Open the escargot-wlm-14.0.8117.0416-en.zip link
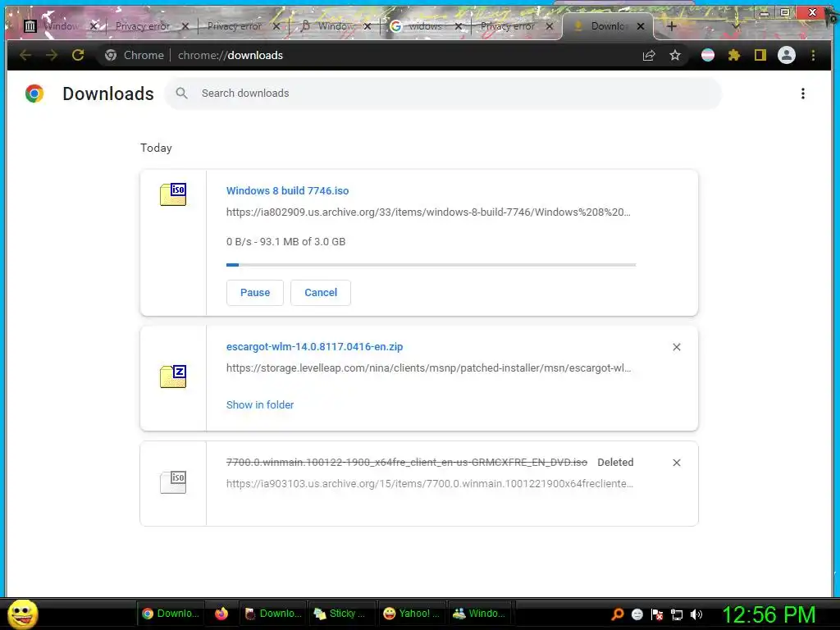Screen dimensions: 840x630 pos(314,347)
